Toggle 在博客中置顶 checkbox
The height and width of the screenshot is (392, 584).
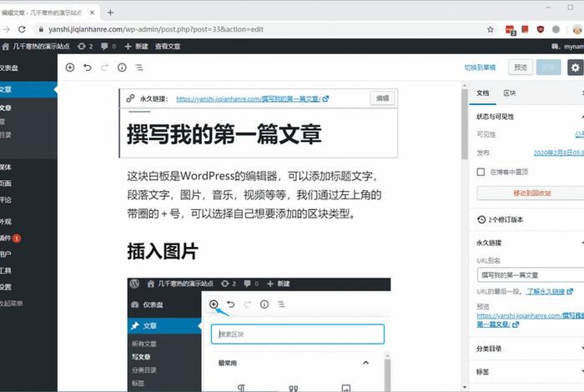pyautogui.click(x=481, y=172)
